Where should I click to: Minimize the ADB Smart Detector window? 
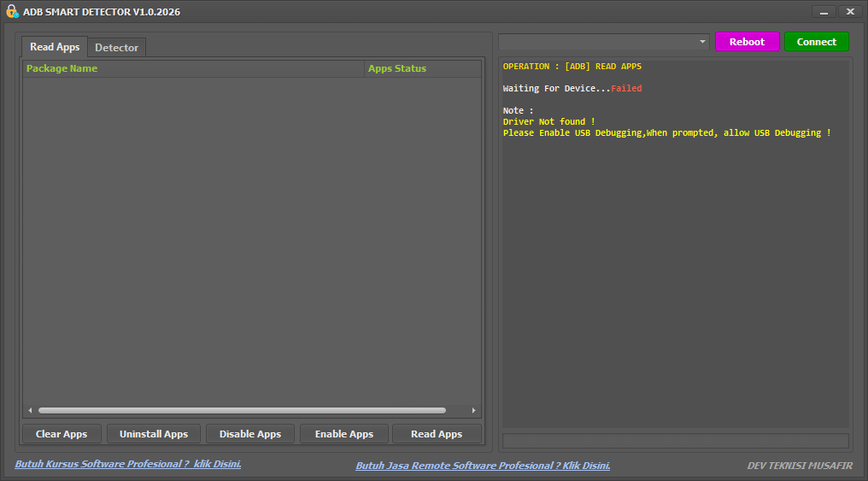click(x=824, y=12)
